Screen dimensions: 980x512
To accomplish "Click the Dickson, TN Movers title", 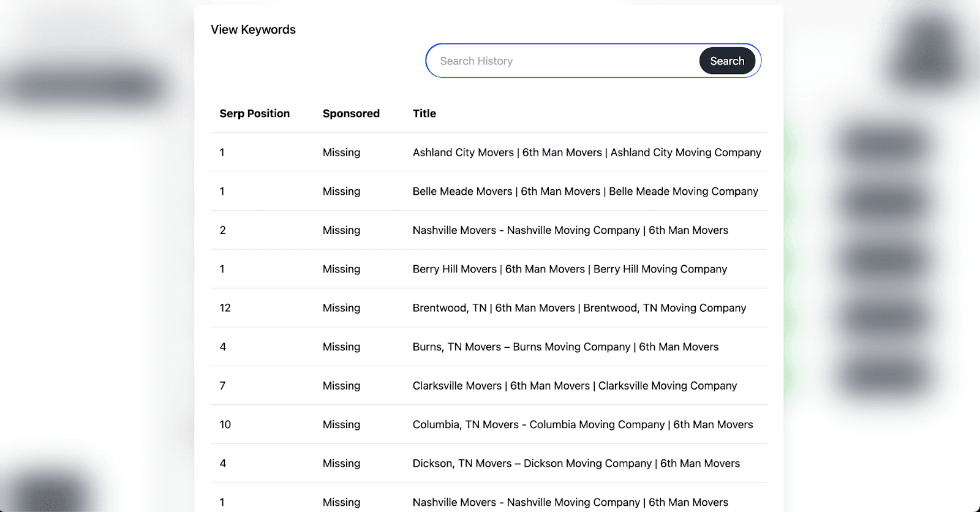I will pos(576,464).
